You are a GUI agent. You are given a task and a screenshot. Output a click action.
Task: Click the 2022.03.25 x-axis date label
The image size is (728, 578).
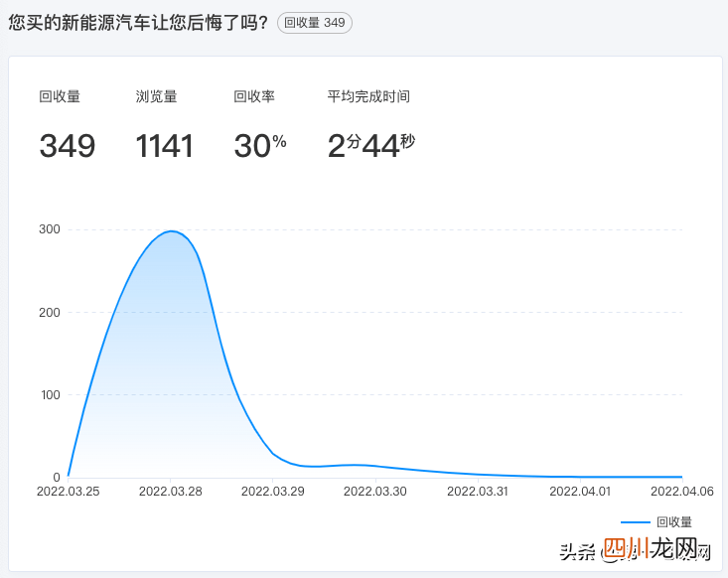coord(69,492)
